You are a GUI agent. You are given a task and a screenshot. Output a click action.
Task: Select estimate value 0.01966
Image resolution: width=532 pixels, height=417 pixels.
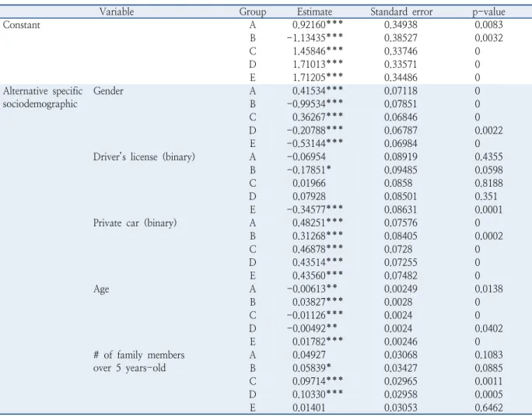[x=309, y=184]
